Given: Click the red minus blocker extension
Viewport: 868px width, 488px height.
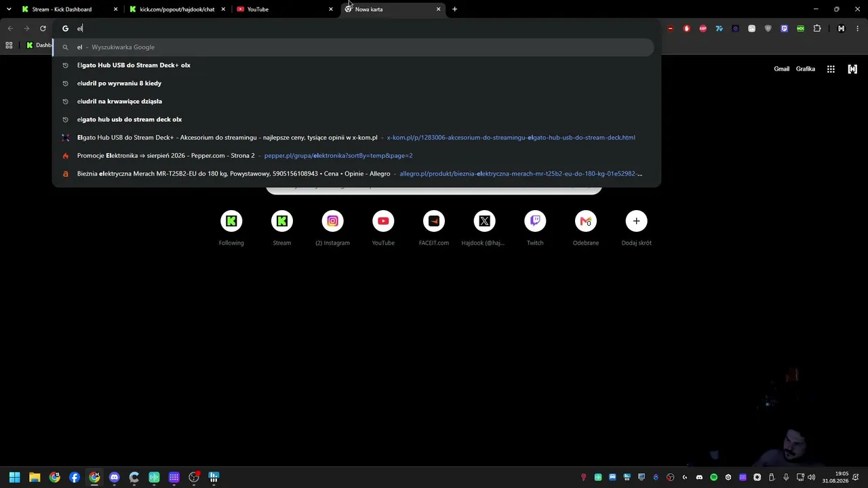Looking at the screenshot, I should click(670, 28).
